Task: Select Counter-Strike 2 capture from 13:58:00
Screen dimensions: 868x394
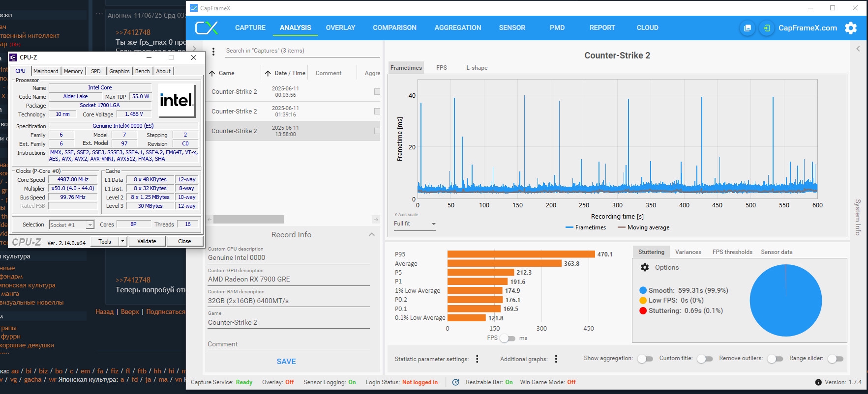Action: coord(293,131)
